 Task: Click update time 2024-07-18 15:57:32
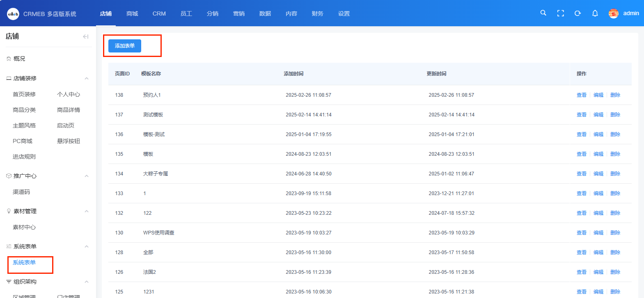[x=451, y=213]
